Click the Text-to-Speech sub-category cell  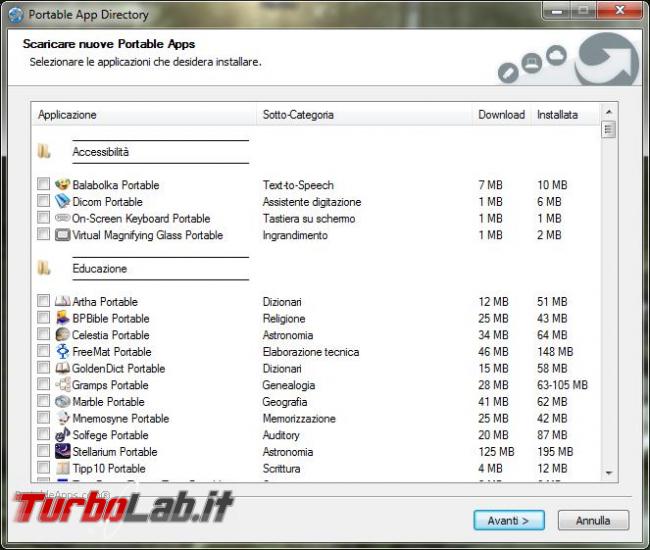pyautogui.click(x=298, y=185)
